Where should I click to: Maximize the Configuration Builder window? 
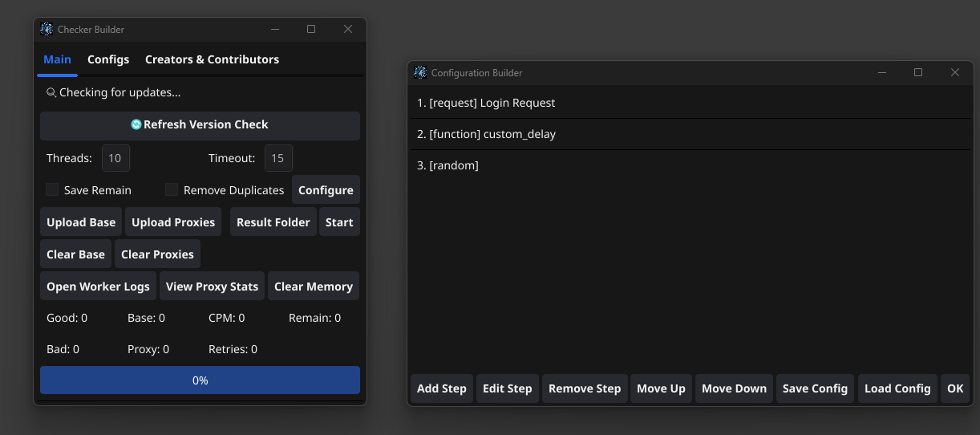[918, 72]
